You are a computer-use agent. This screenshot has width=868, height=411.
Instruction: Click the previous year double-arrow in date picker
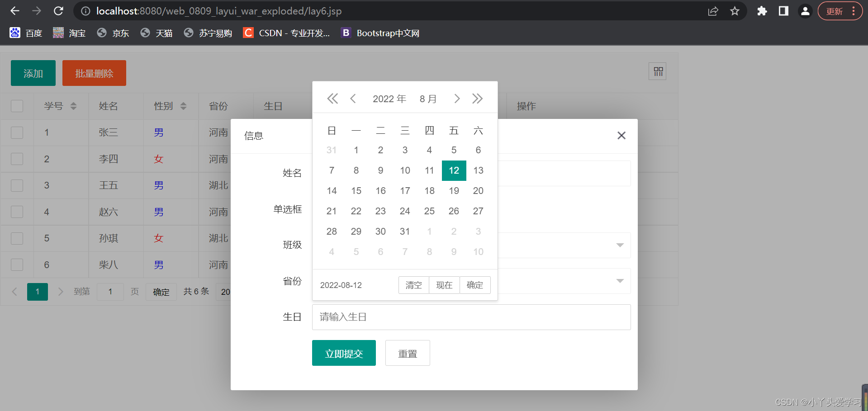click(x=332, y=98)
